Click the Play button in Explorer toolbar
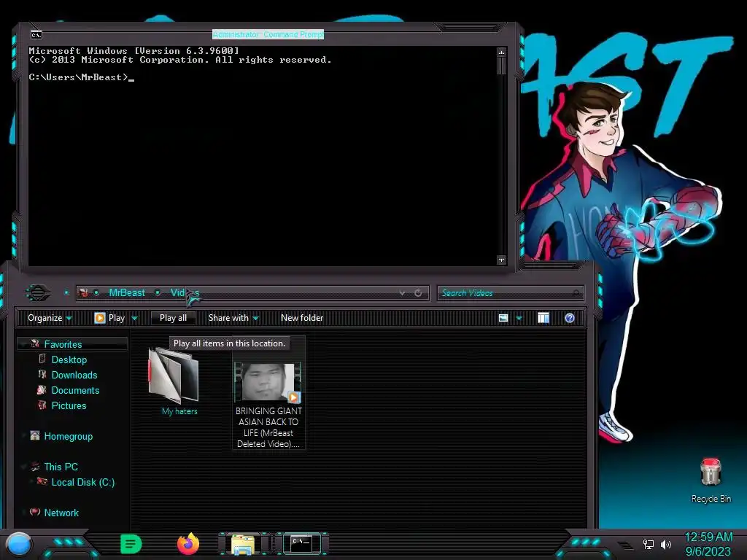Image resolution: width=747 pixels, height=560 pixels. coord(110,318)
